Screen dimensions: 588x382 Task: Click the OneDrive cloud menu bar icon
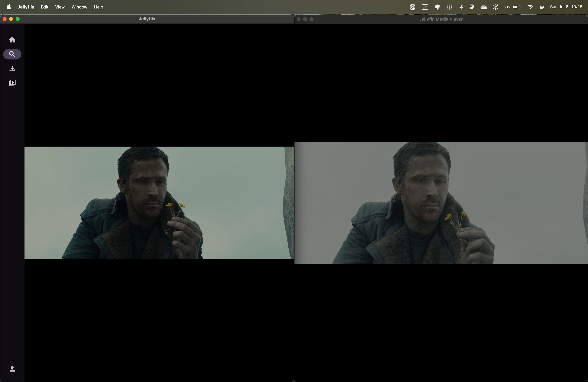[x=483, y=7]
